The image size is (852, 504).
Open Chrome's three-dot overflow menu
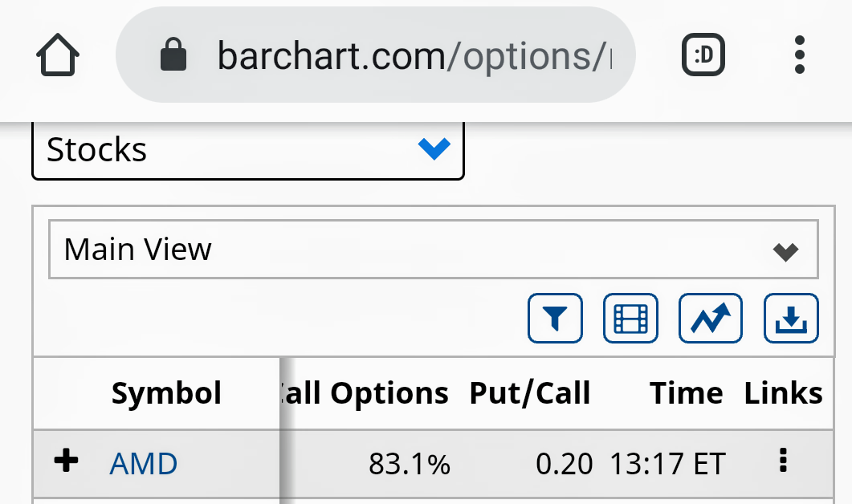(x=798, y=55)
